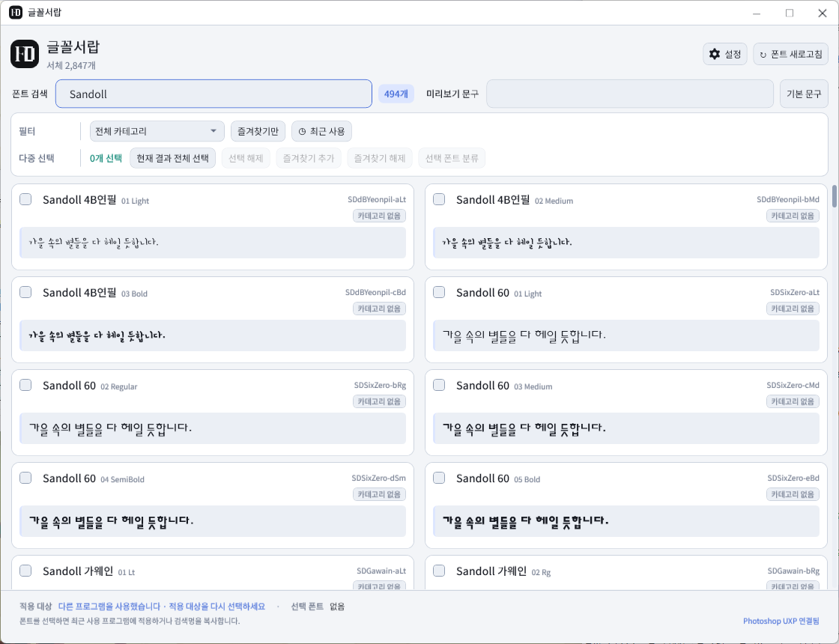Click the SDdBYeonpil-aLt PostScript name
This screenshot has width=839, height=644.
pos(377,199)
